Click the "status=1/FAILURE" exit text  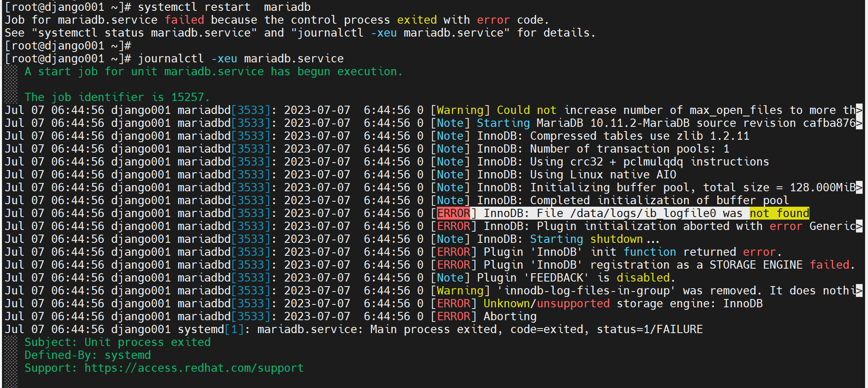(x=649, y=329)
